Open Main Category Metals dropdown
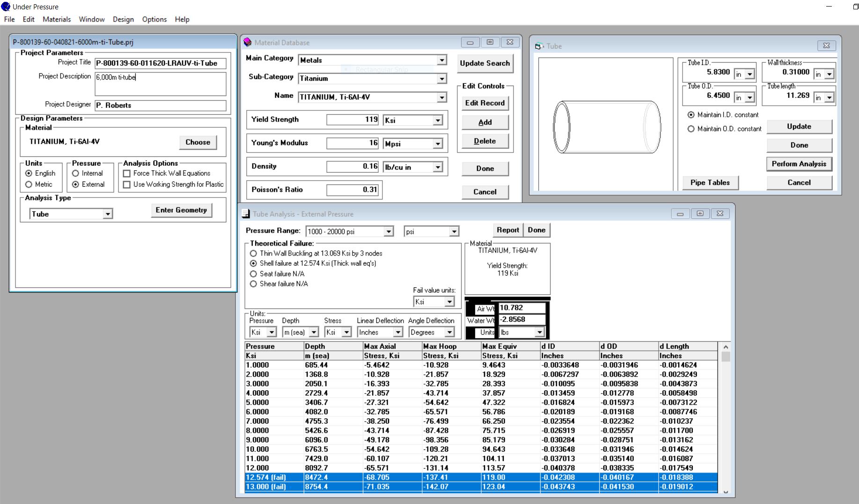Image resolution: width=859 pixels, height=504 pixels. pos(442,60)
